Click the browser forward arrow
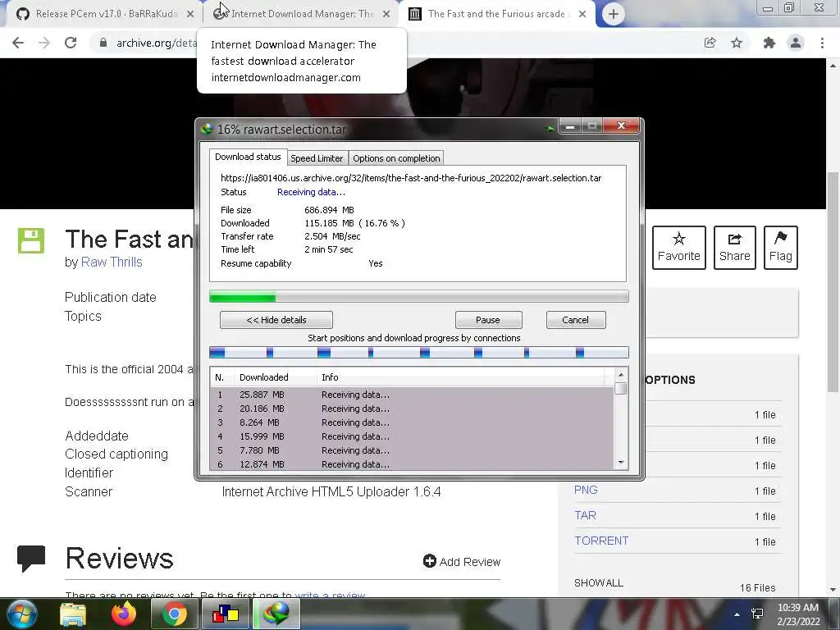Viewport: 840px width, 630px height. pyautogui.click(x=44, y=43)
